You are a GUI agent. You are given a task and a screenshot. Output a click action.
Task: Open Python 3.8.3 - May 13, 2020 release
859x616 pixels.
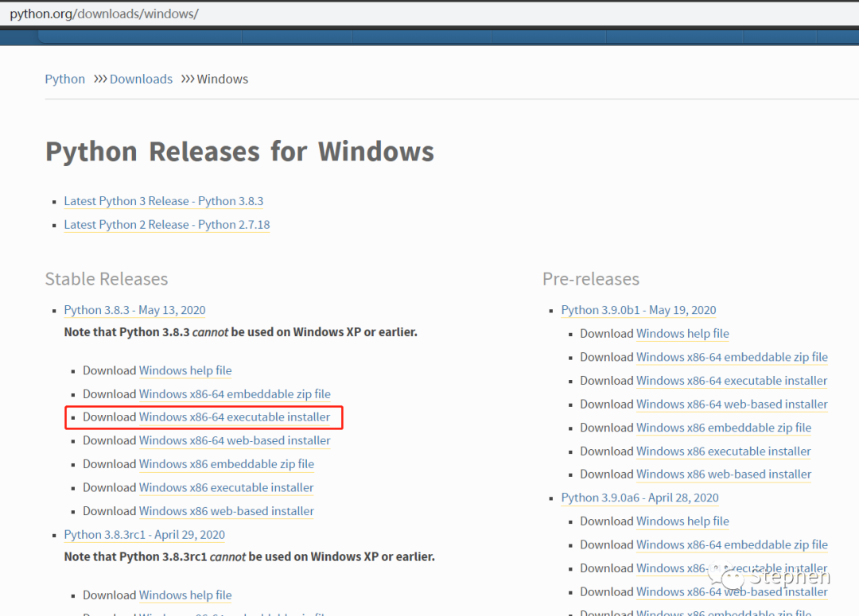[x=134, y=310]
